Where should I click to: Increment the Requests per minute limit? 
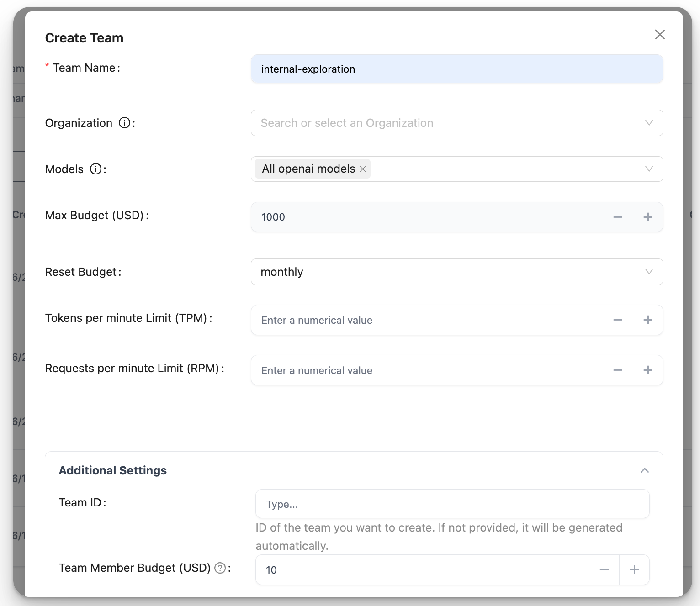click(x=647, y=370)
